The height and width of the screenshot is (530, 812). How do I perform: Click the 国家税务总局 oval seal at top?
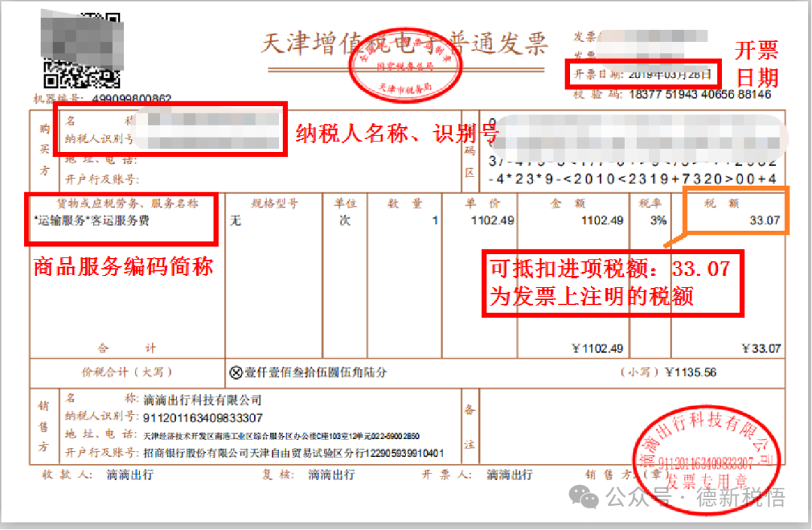pyautogui.click(x=404, y=66)
